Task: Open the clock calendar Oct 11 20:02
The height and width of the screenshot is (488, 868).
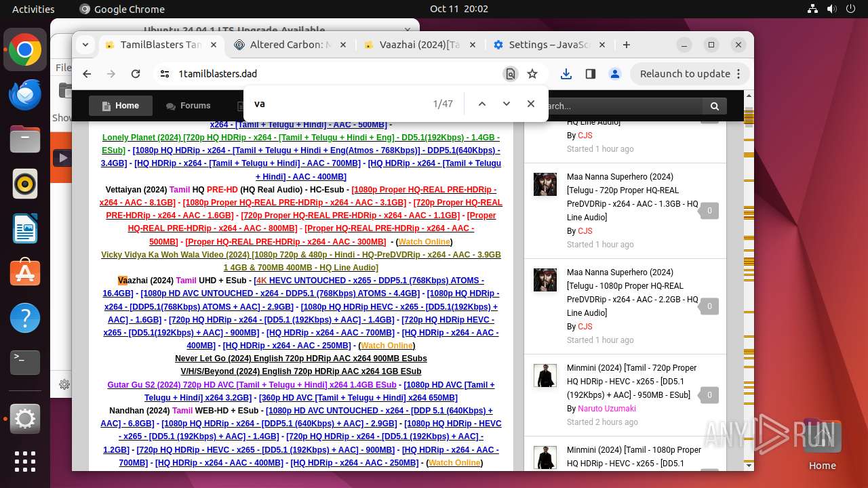Action: click(459, 9)
